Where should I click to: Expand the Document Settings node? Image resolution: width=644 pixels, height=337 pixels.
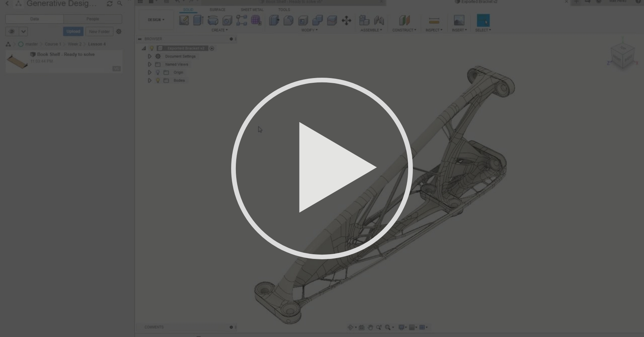click(x=149, y=56)
